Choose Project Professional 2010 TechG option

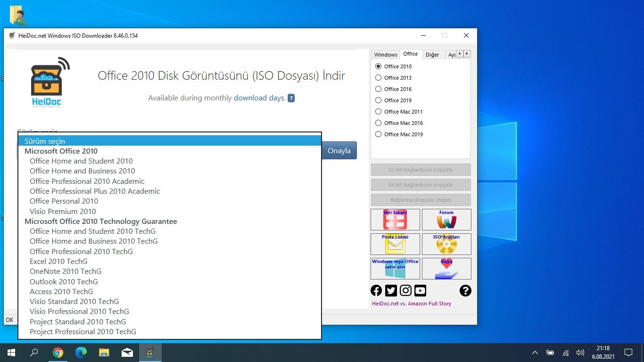170,332
